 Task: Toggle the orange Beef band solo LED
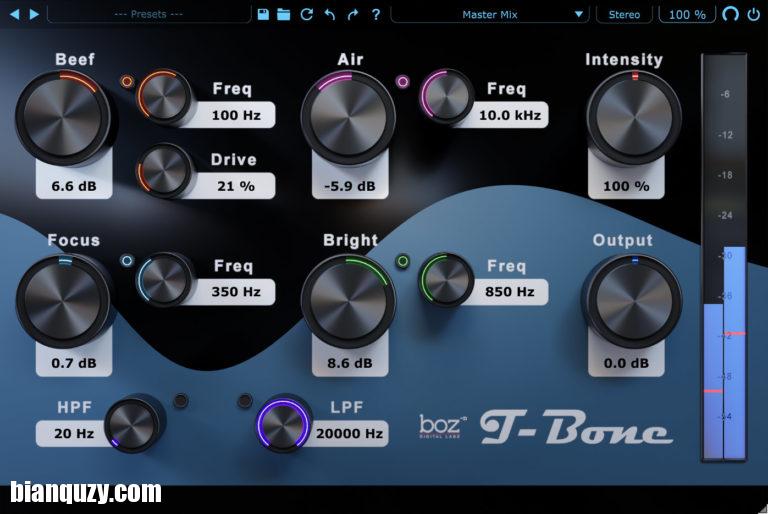pyautogui.click(x=127, y=81)
